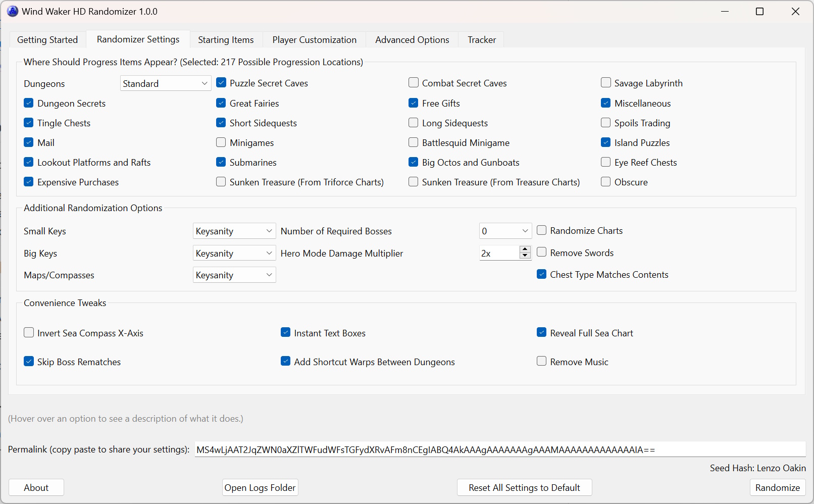Click the Wind Waker Randomizer app icon
814x504 pixels.
pos(13,11)
